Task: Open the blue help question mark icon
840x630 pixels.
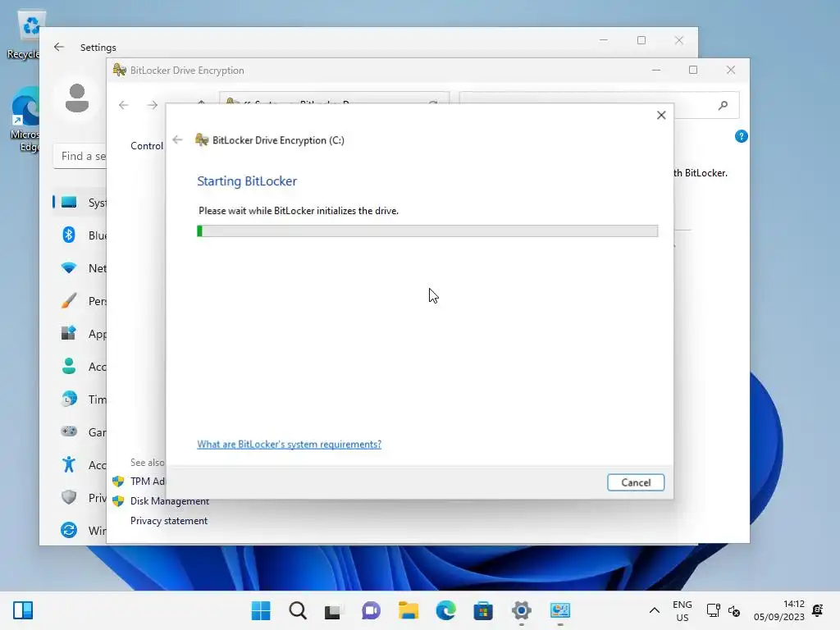Action: tap(741, 136)
